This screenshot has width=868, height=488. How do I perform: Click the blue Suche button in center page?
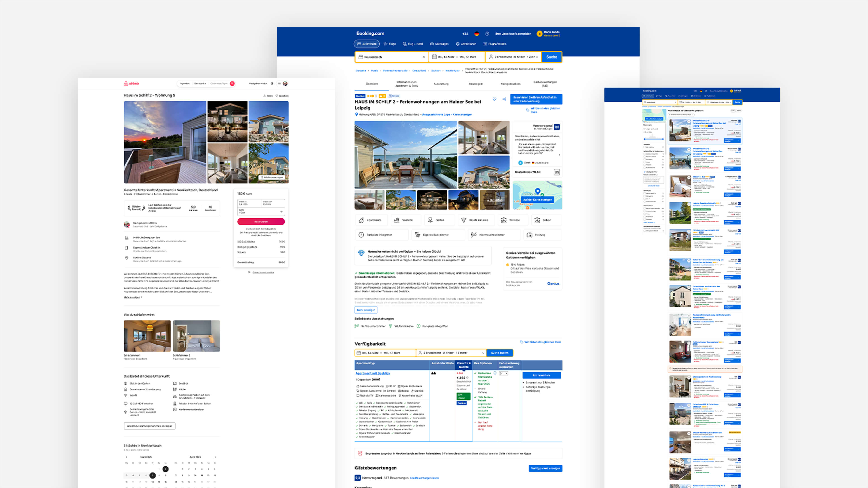pos(552,57)
